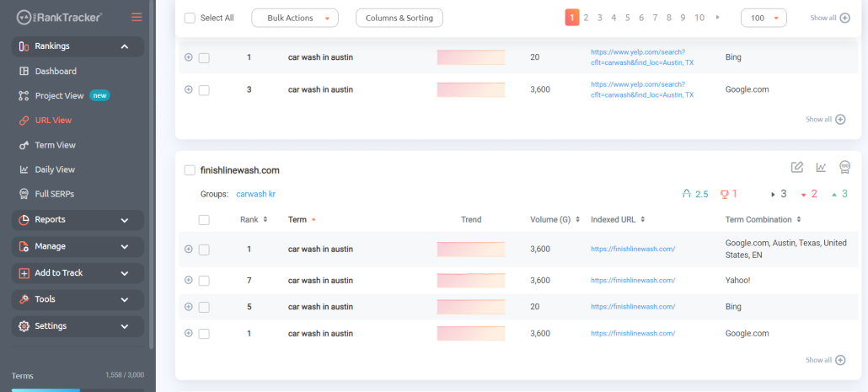Check the finishlinewash table header checkbox
This screenshot has height=392, width=868.
204,220
